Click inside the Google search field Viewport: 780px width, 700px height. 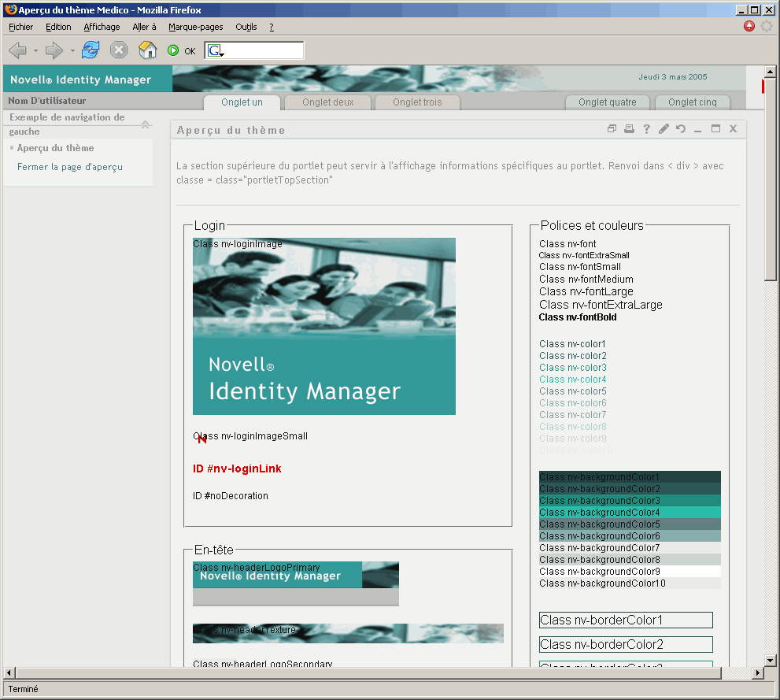point(264,50)
